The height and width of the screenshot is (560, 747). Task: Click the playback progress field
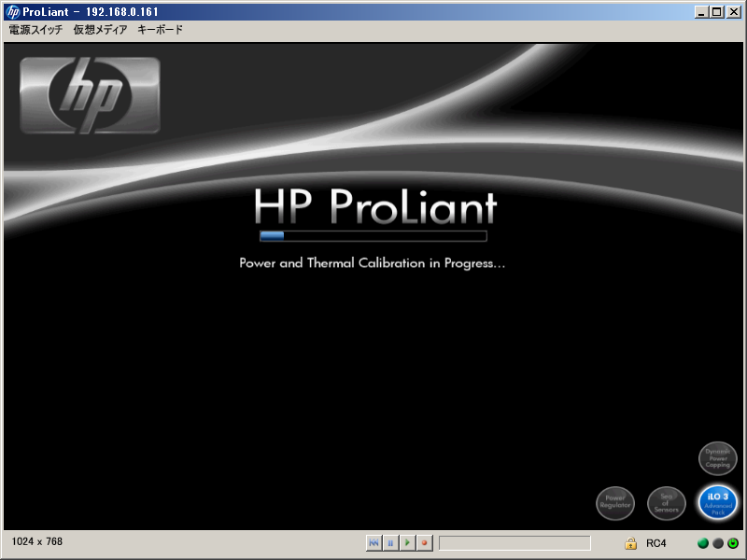[x=514, y=543]
